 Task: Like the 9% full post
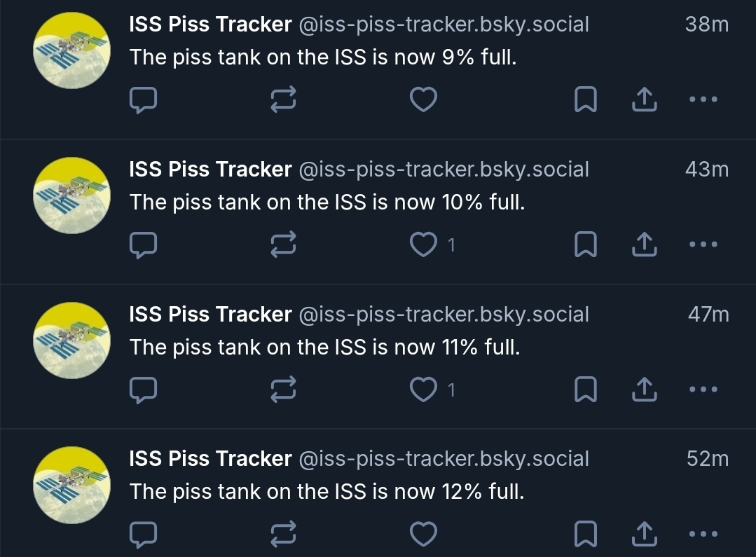pyautogui.click(x=423, y=100)
